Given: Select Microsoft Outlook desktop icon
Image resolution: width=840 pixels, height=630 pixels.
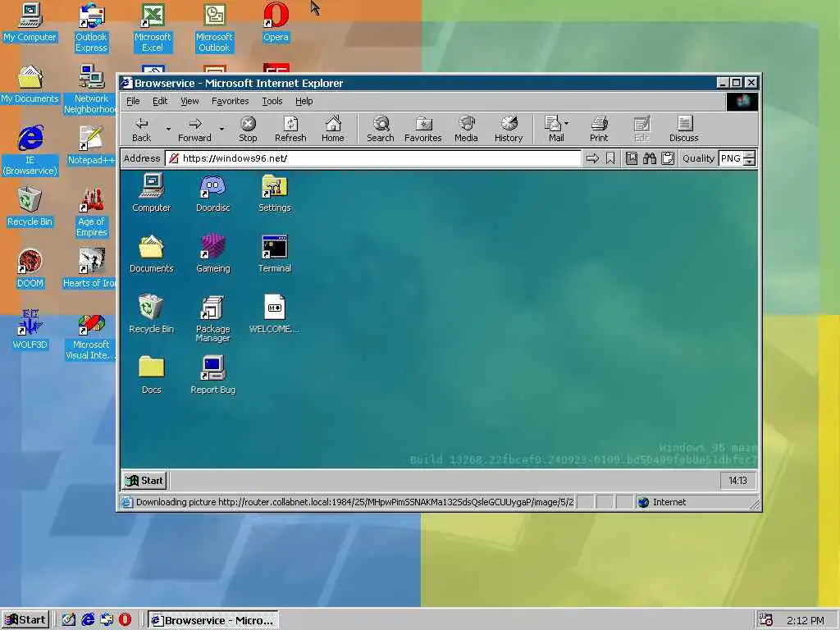Looking at the screenshot, I should 214,28.
